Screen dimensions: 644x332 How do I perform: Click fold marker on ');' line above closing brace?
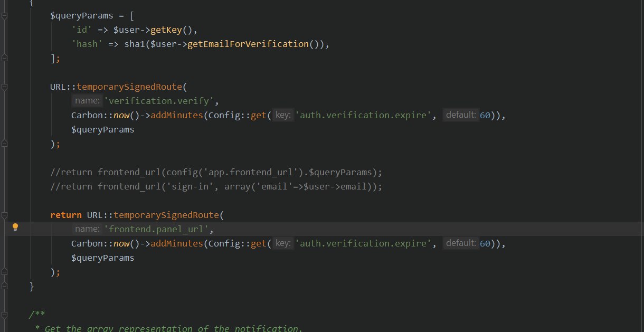point(4,272)
